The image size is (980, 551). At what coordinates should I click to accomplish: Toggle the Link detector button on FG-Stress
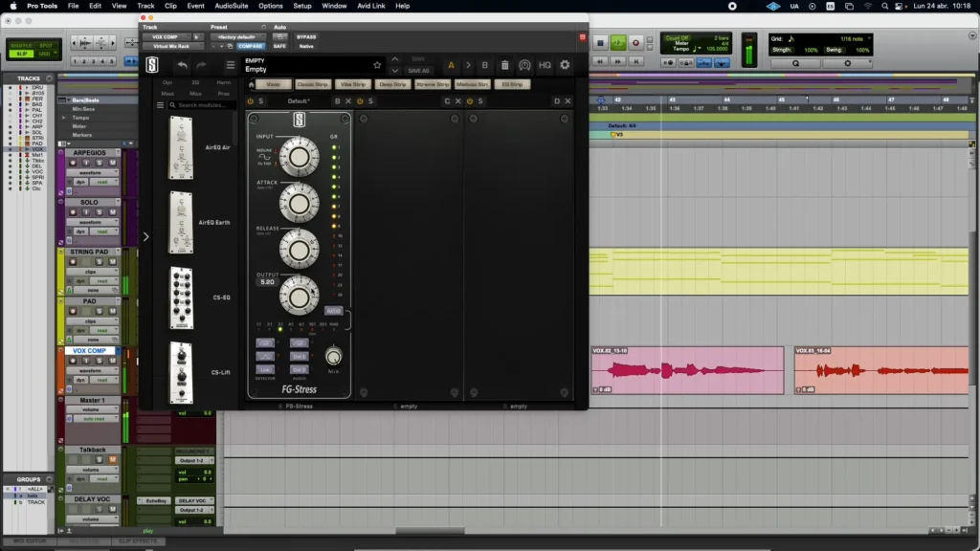click(264, 370)
